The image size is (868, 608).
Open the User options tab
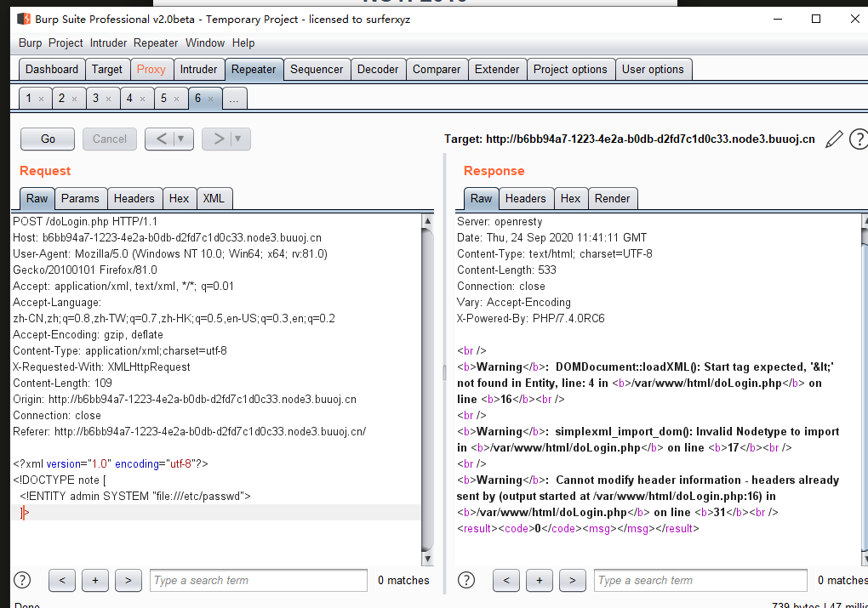click(x=653, y=70)
